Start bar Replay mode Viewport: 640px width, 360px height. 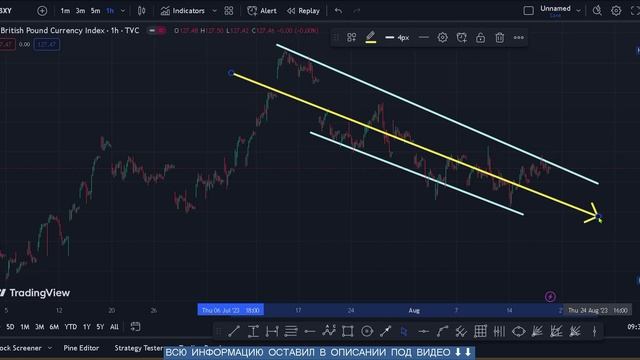pyautogui.click(x=303, y=11)
